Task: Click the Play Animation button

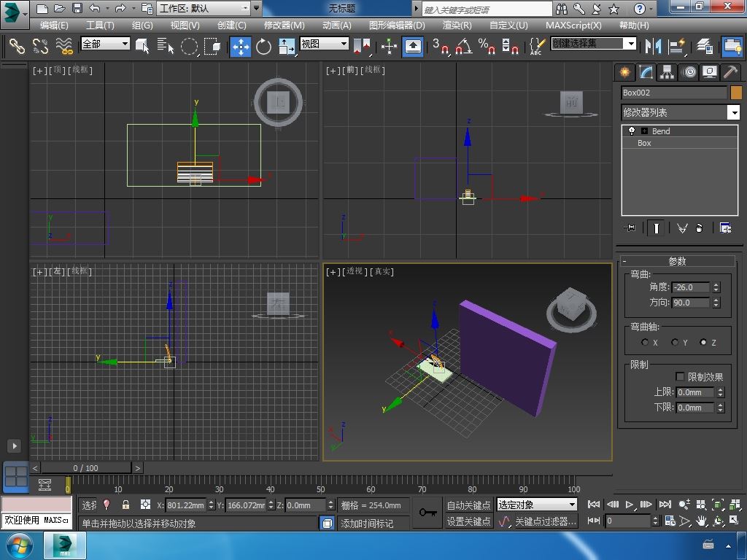Action: coord(630,505)
